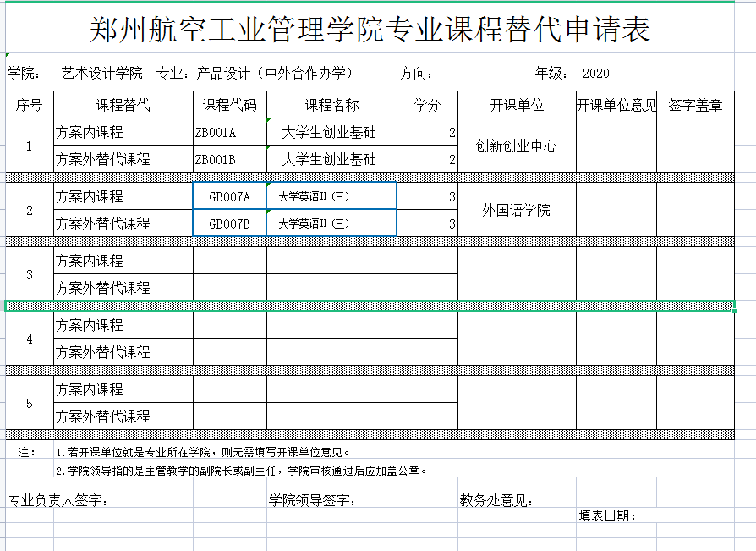This screenshot has height=551, width=756.
Task: Select 大学英语II (三) in the GB007A row
Action: [331, 196]
